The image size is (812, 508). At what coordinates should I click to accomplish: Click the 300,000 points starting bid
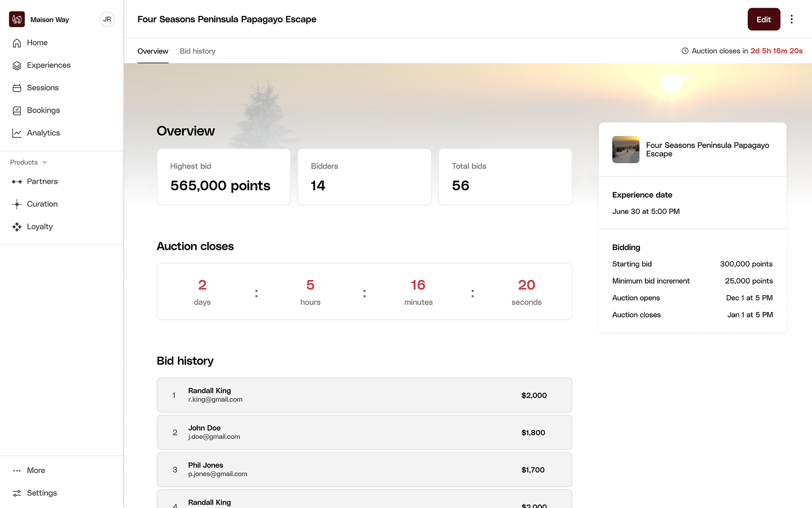click(746, 264)
